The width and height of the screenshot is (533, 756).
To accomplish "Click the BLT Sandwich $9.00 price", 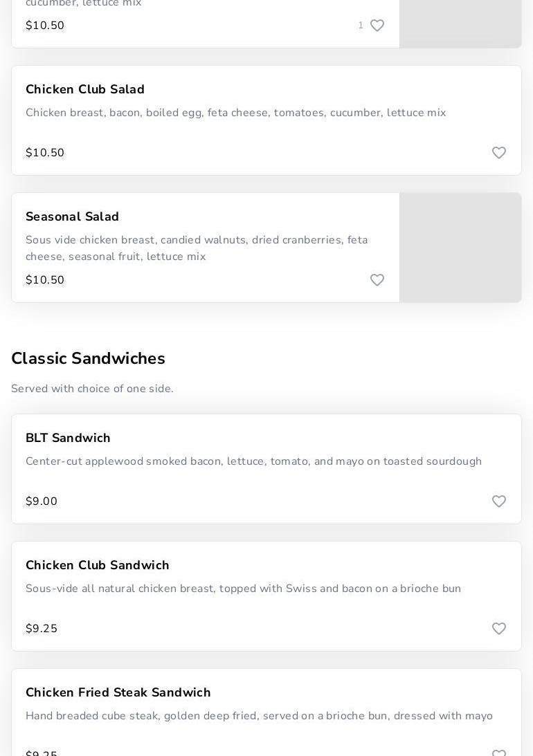I will point(42,501).
